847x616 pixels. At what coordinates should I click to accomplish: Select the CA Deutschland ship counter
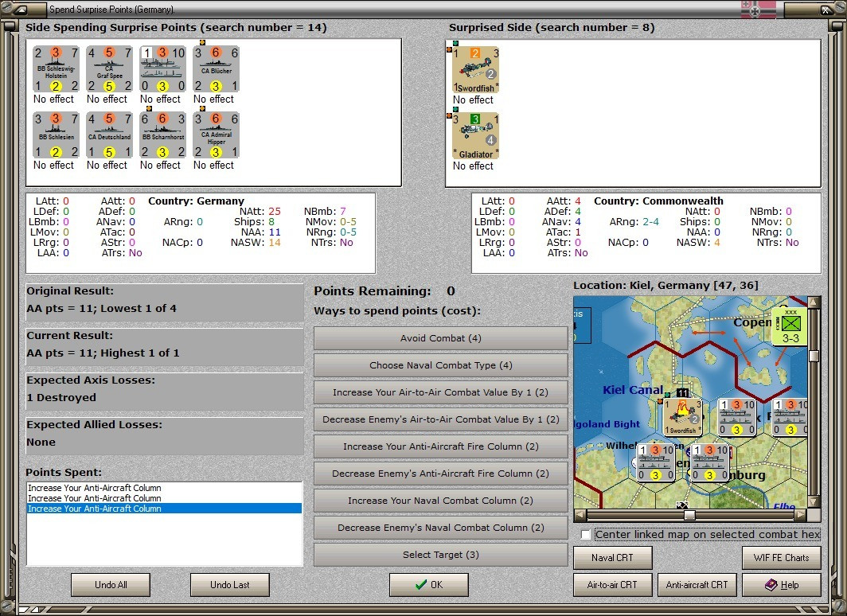109,135
